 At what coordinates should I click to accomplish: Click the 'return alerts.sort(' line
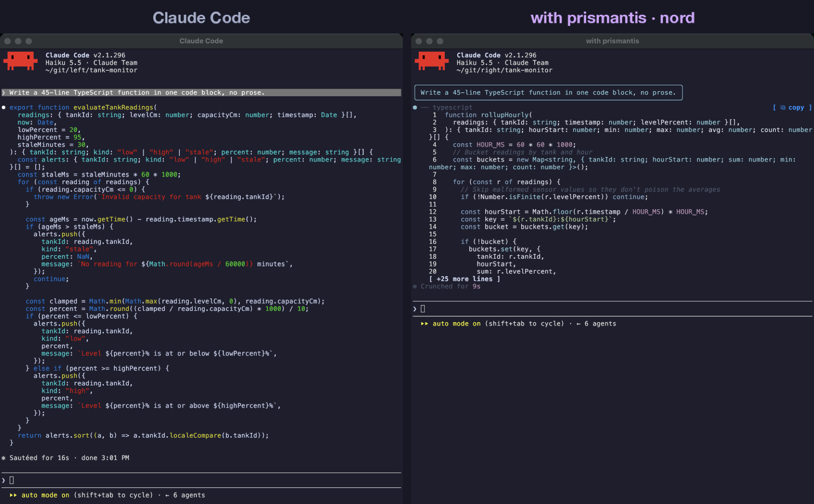coord(143,436)
